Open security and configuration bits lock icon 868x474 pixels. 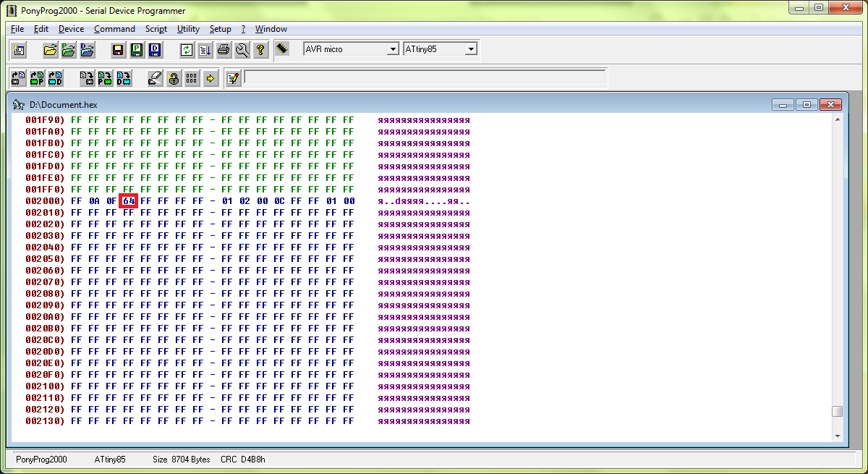pos(174,78)
